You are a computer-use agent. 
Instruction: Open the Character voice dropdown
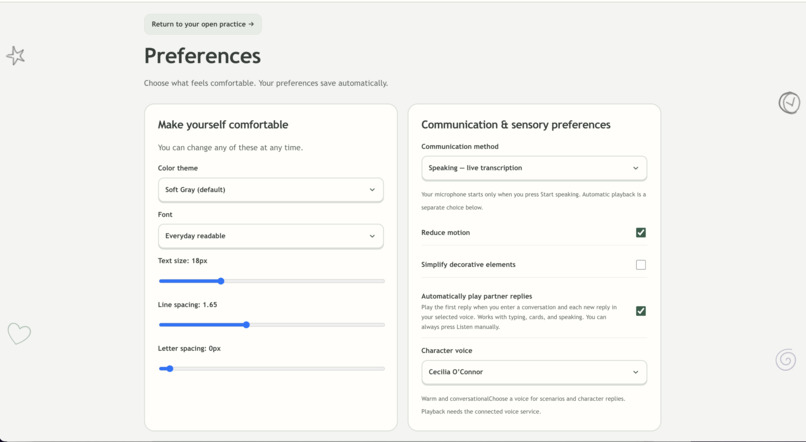[534, 372]
